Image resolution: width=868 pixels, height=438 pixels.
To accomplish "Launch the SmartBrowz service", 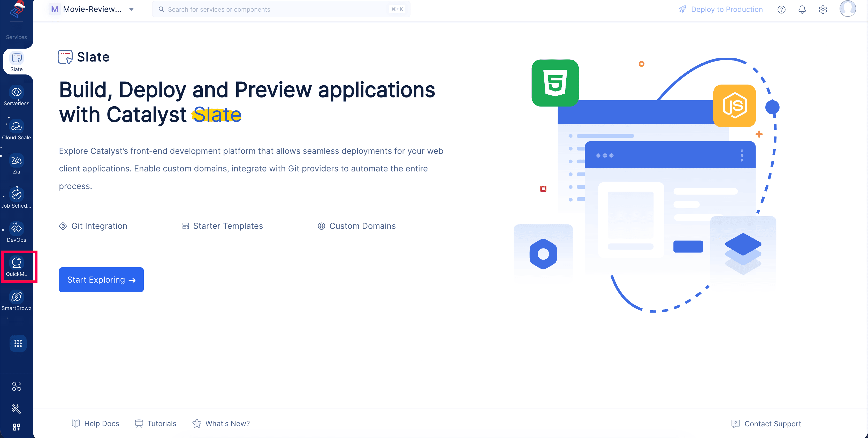I will point(17,301).
